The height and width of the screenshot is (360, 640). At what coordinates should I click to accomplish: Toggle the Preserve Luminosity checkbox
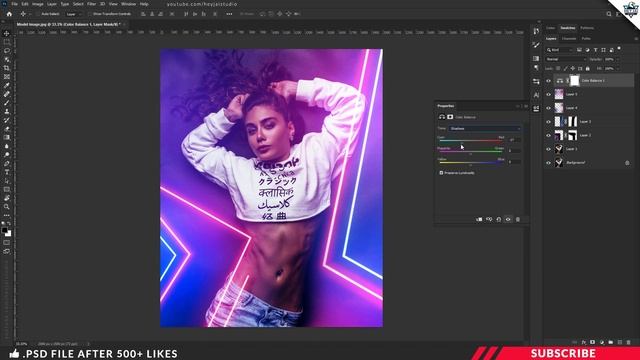(x=441, y=173)
